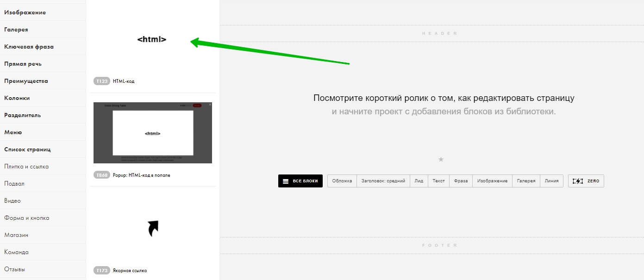Screen dimensions: 644x280
Task: Add an Обложка block from quick bar
Action: pyautogui.click(x=342, y=181)
